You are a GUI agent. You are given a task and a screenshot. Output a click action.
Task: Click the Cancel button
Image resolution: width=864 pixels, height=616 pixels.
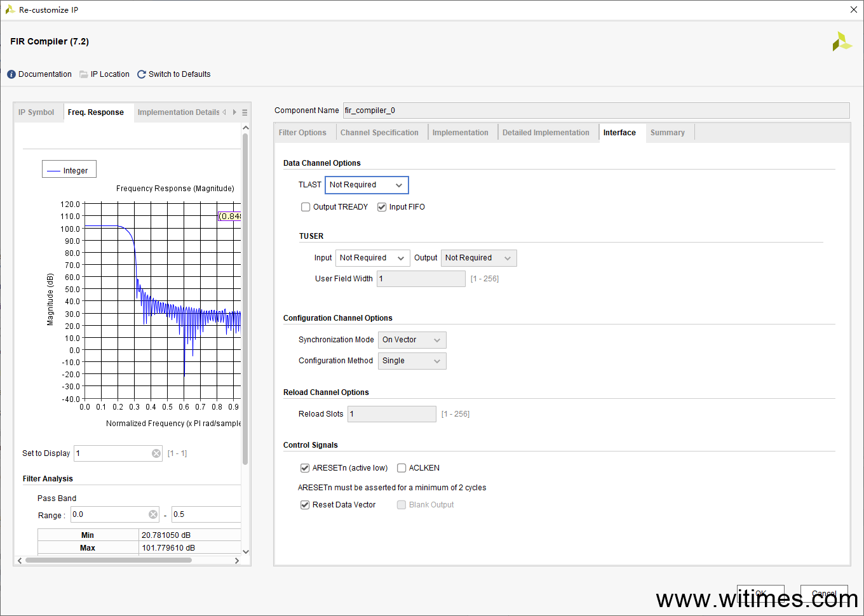(824, 594)
